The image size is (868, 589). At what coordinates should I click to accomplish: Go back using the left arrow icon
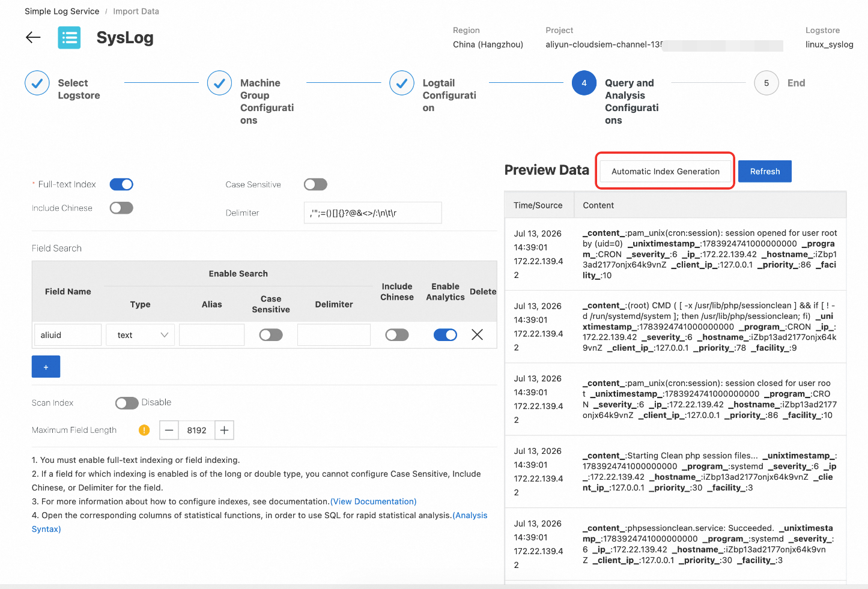tap(33, 37)
